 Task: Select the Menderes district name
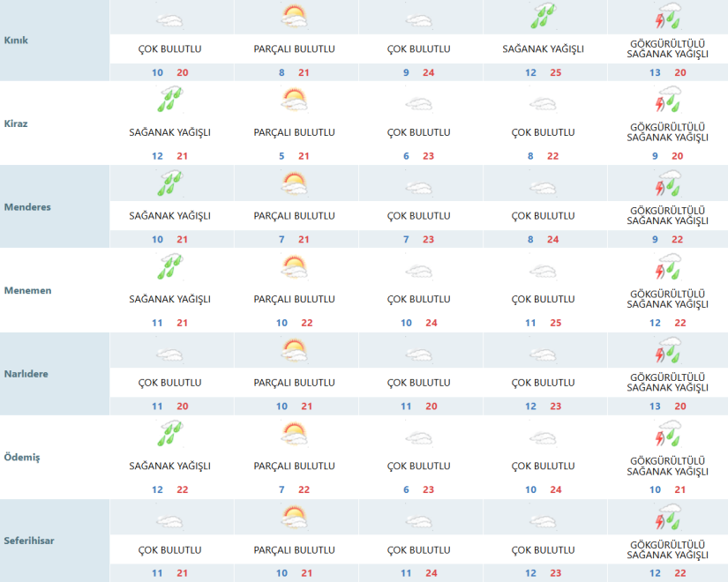tap(27, 207)
